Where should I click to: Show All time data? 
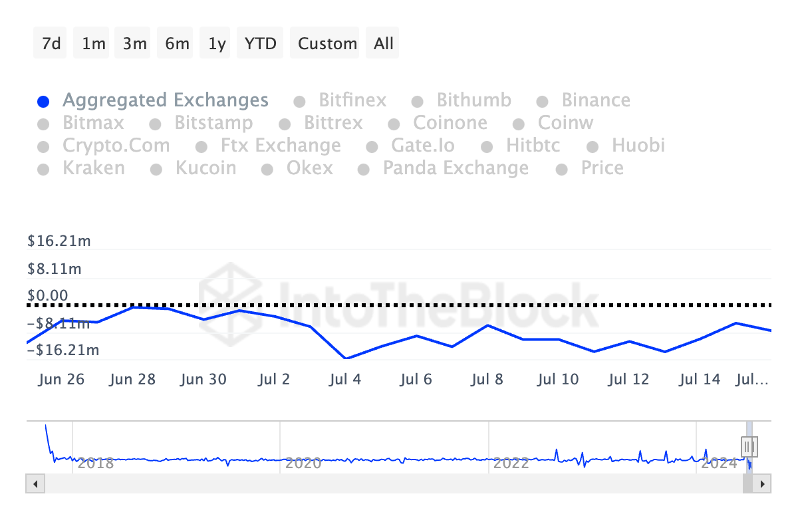pos(384,44)
